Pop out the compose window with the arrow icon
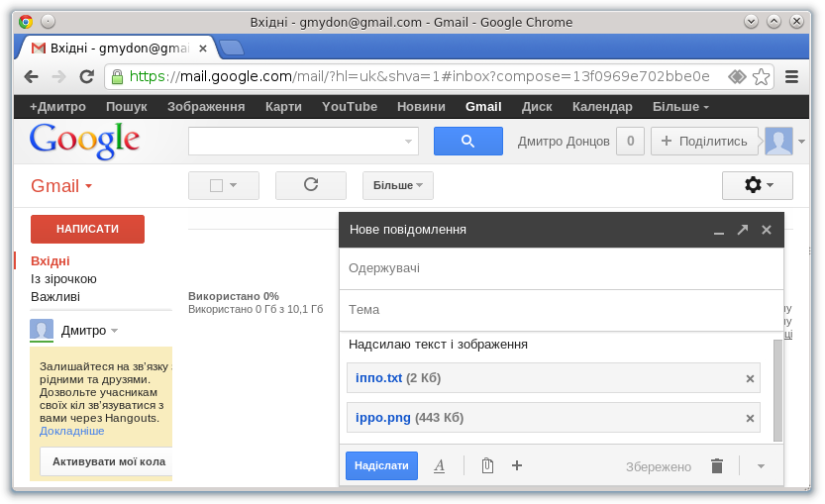 [x=743, y=230]
